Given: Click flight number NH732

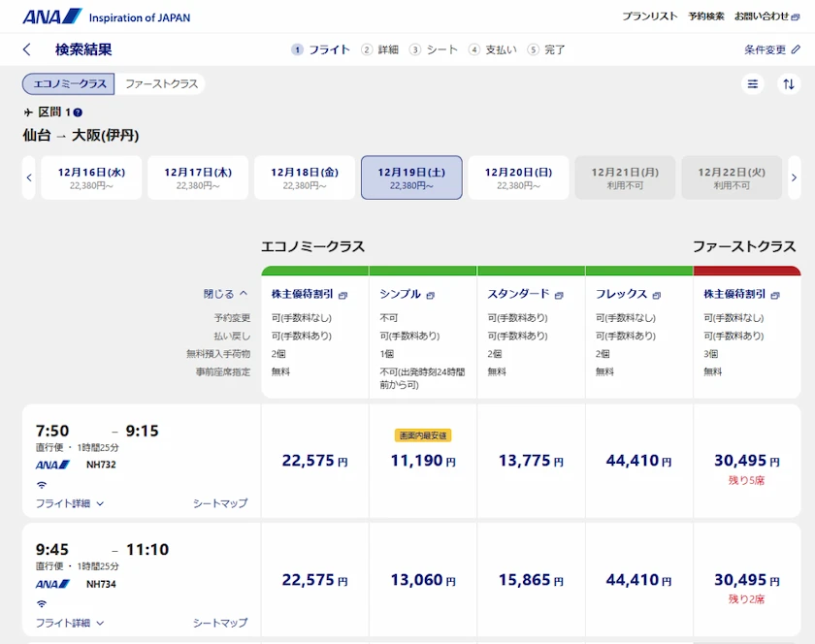Looking at the screenshot, I should click(x=101, y=465).
